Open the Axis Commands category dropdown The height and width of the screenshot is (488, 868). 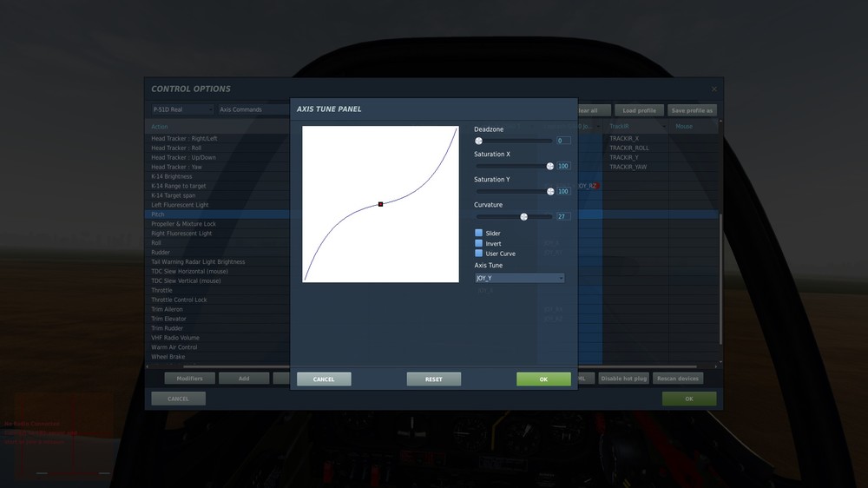click(x=253, y=109)
